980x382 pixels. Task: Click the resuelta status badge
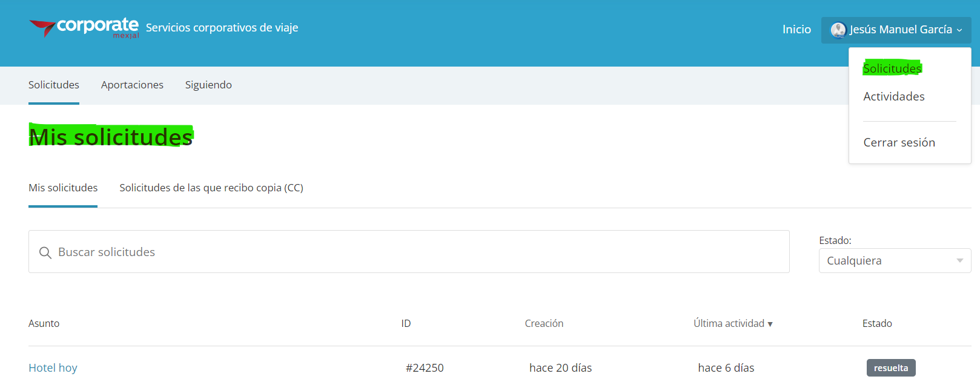[890, 367]
